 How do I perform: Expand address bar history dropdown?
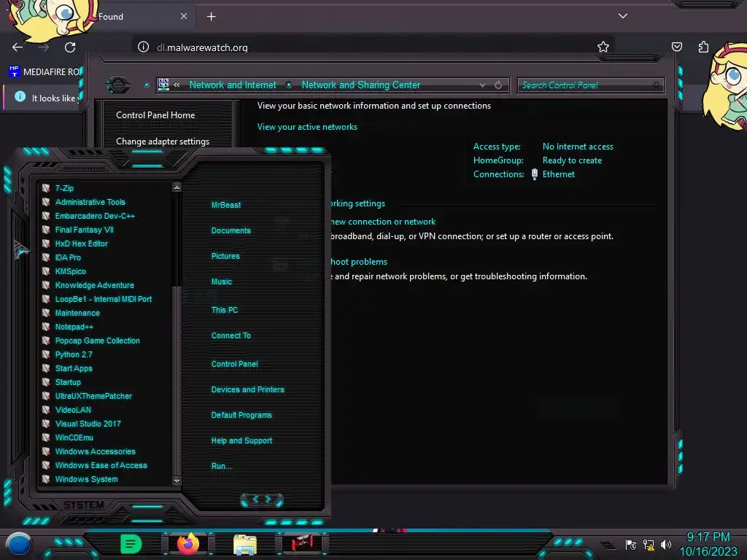point(483,85)
